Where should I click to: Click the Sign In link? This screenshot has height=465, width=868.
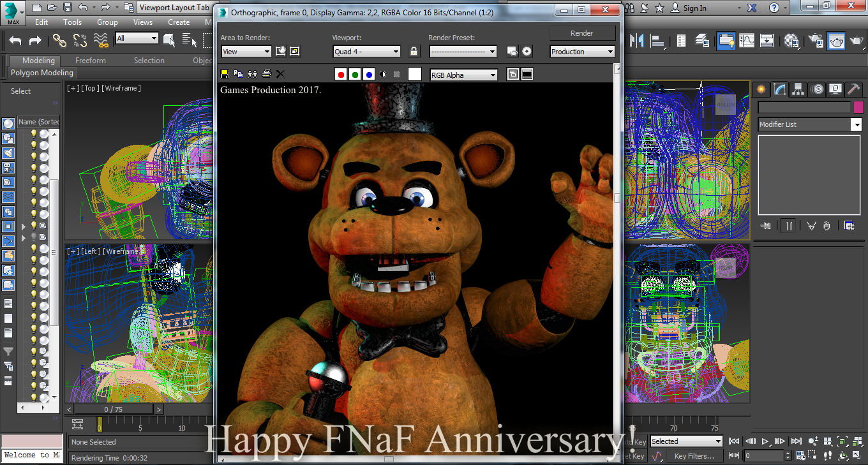pos(694,8)
